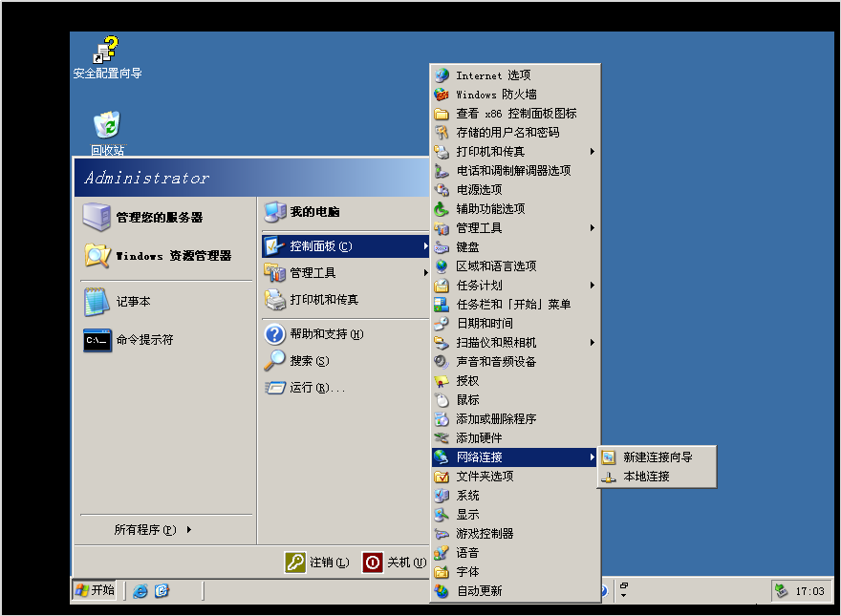Screen dimensions: 841x616
Task: Open 命令提示符 command prompt icon
Action: 97,340
